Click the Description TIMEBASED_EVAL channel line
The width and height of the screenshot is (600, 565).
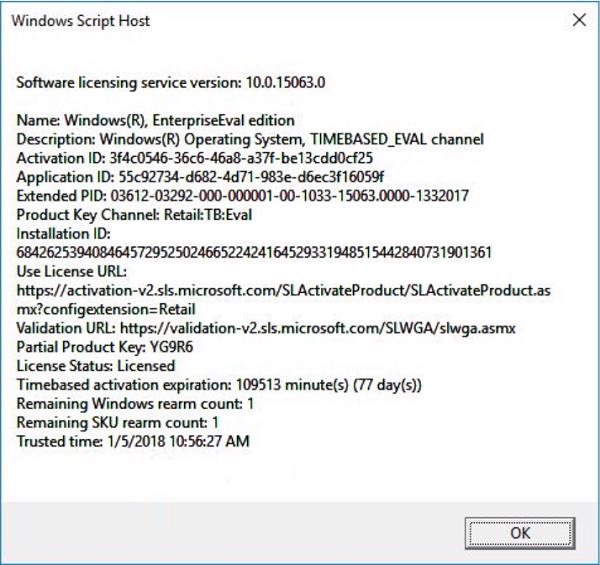tap(250, 140)
